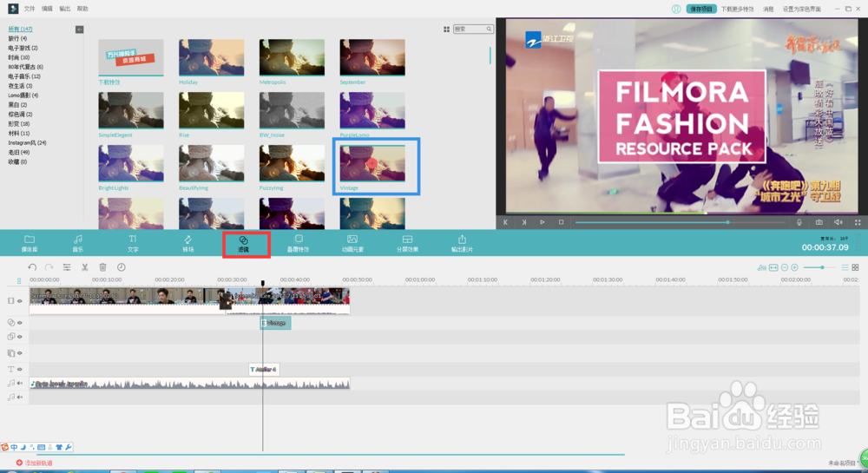Image resolution: width=868 pixels, height=473 pixels.
Task: Toggle visibility of the filter track
Action: click(20, 323)
